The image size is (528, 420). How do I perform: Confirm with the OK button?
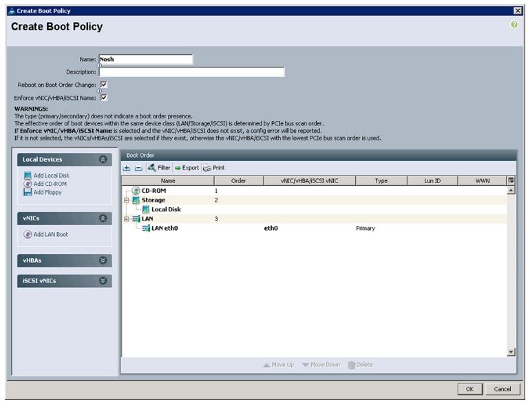click(469, 389)
